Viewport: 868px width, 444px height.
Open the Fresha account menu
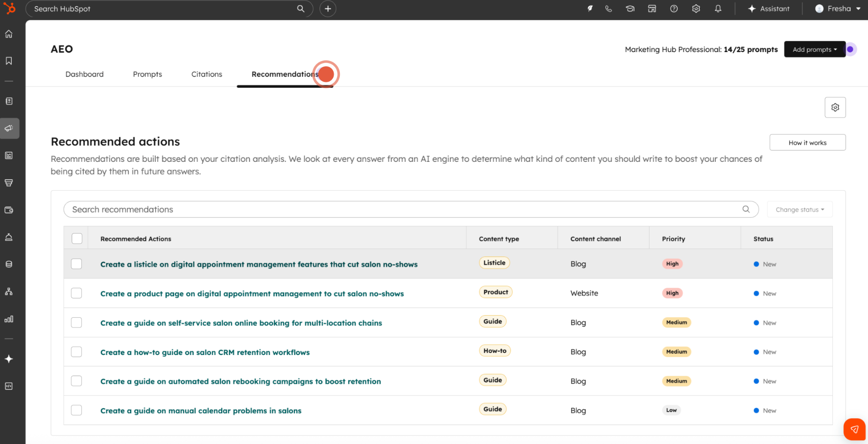pyautogui.click(x=838, y=8)
